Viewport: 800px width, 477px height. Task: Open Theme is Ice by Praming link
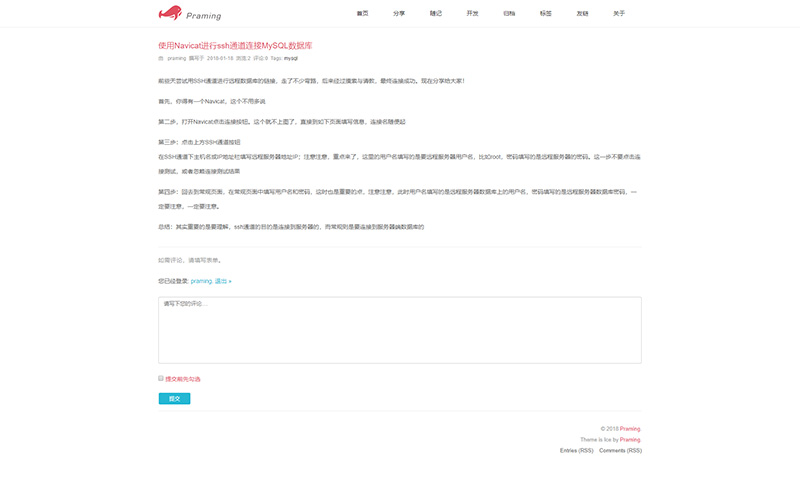tap(630, 439)
